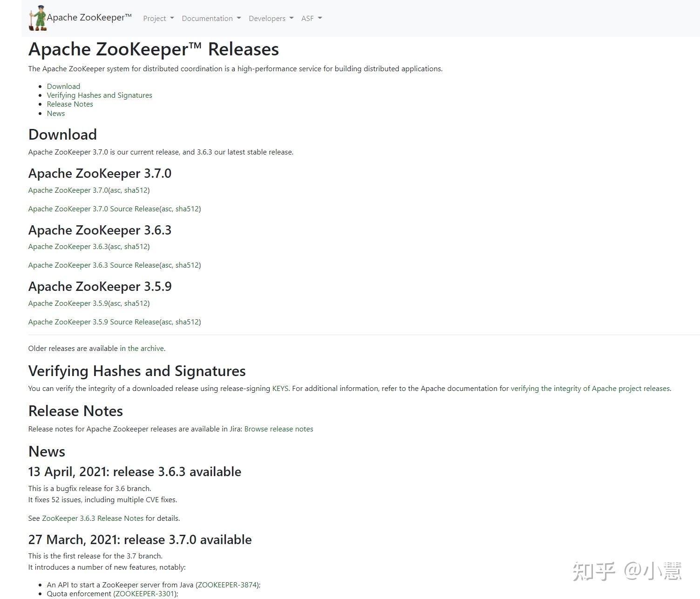Open sha512 hash for 3.5.9 Source Release
Image resolution: width=700 pixels, height=599 pixels.
pos(187,322)
